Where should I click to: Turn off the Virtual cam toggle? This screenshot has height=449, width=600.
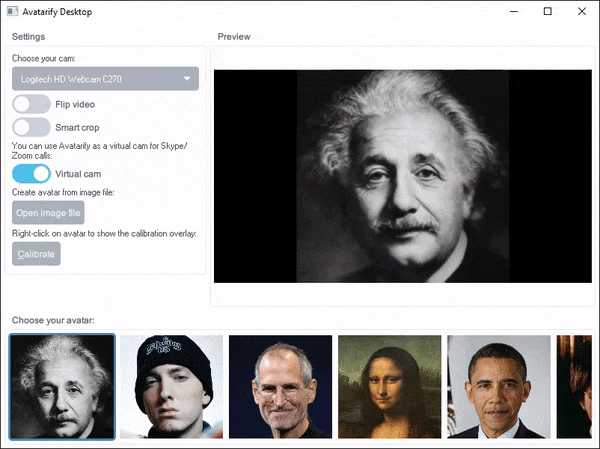[31, 174]
